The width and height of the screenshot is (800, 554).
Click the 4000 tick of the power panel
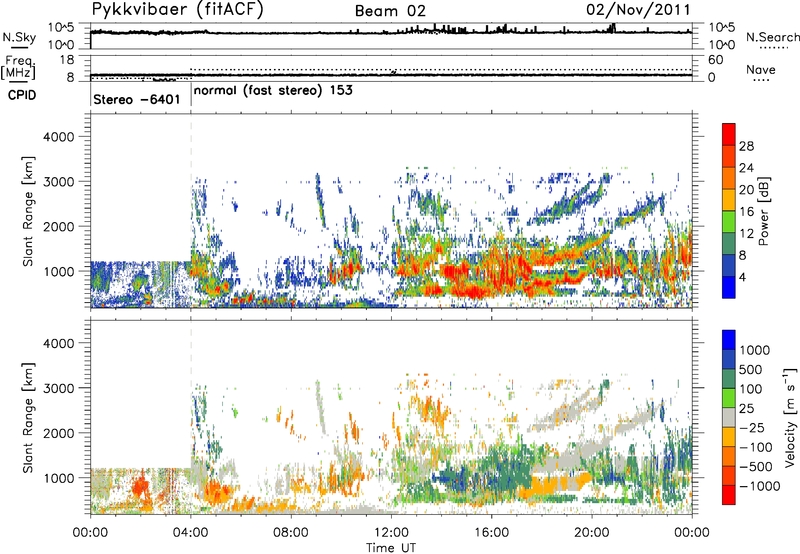pyautogui.click(x=58, y=137)
